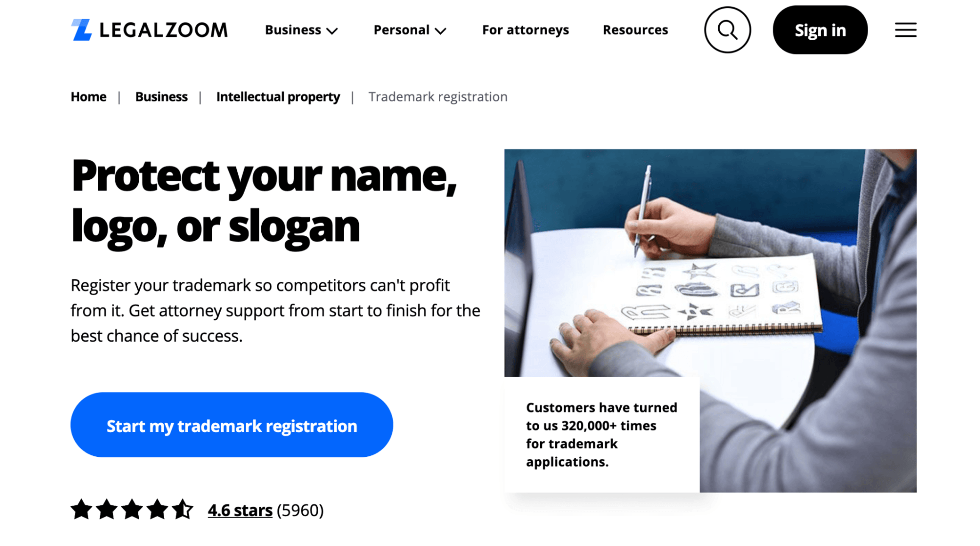Navigate to Intellectual property breadcrumb
Image resolution: width=980 pixels, height=546 pixels.
coord(278,97)
